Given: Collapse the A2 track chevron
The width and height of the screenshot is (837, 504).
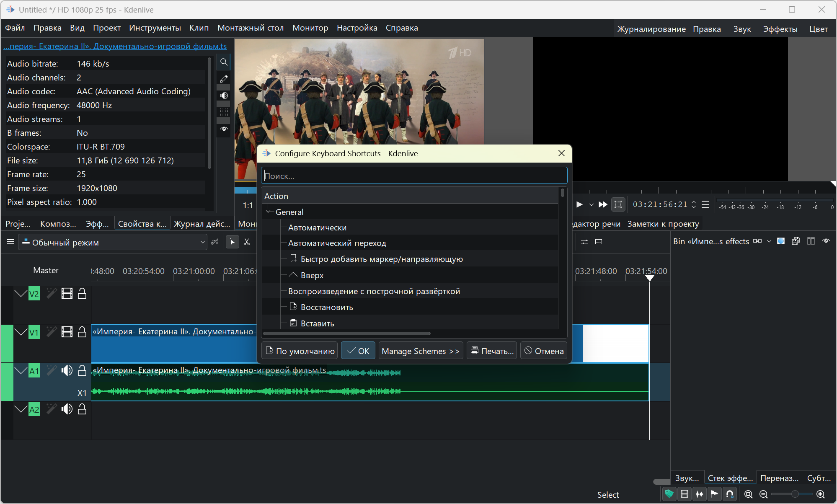Looking at the screenshot, I should point(21,409).
